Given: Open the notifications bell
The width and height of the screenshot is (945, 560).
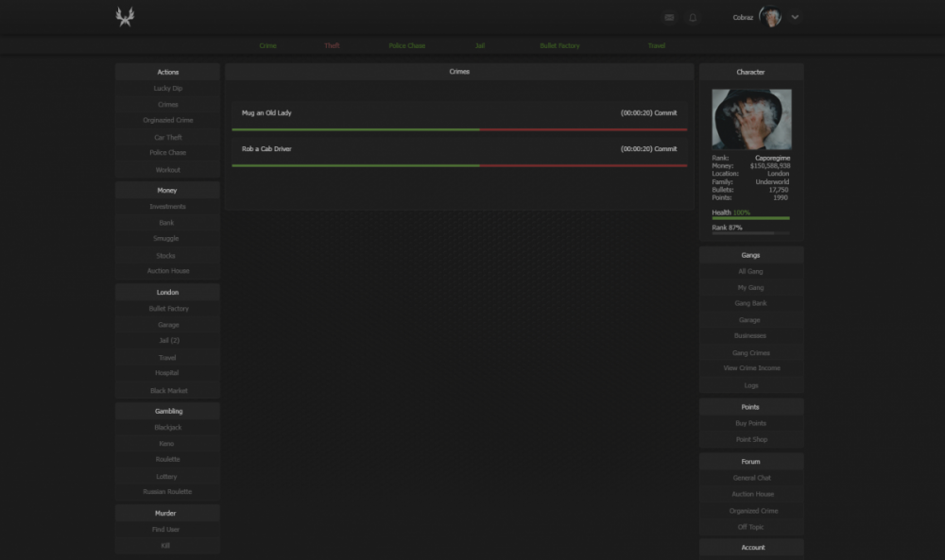Looking at the screenshot, I should coord(693,17).
